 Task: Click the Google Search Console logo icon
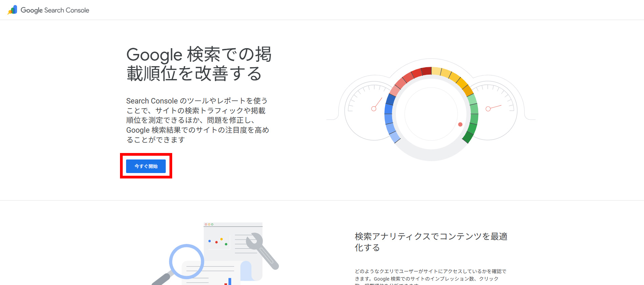click(13, 10)
